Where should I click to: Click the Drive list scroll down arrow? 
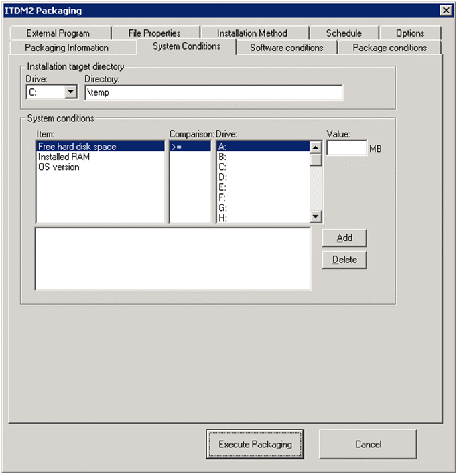click(316, 216)
